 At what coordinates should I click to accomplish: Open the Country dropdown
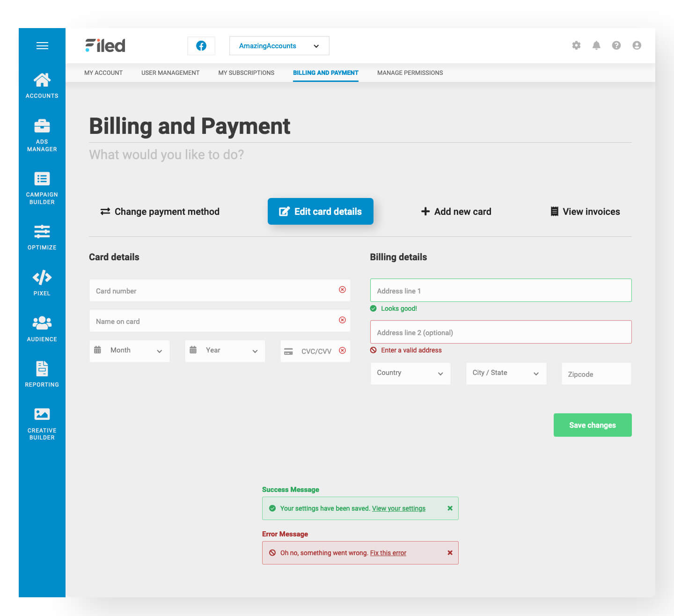pos(410,374)
